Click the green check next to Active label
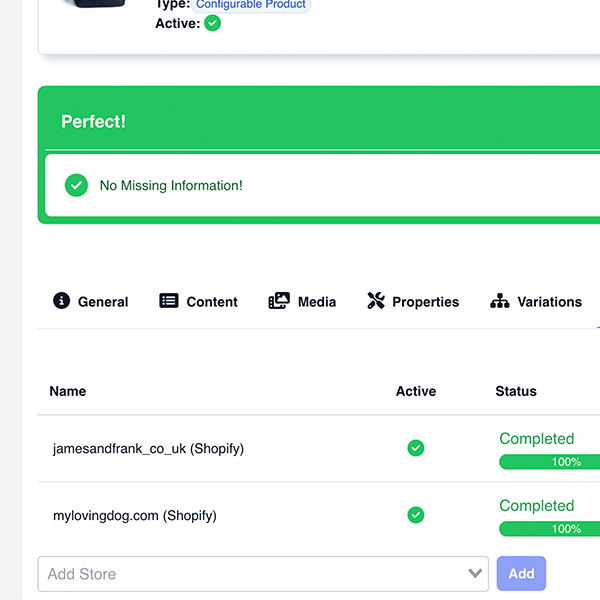Screen dimensions: 600x600 (x=213, y=23)
